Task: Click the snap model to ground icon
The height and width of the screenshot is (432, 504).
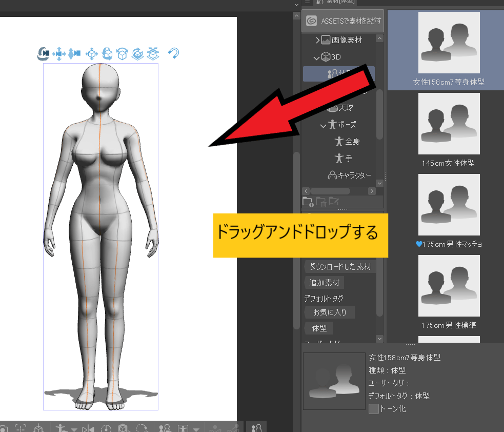Action: [153, 54]
